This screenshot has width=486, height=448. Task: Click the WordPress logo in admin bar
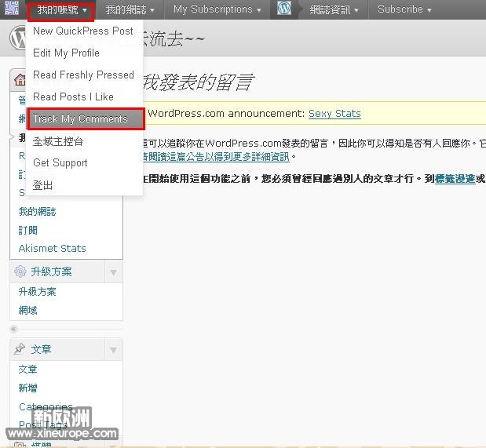284,9
